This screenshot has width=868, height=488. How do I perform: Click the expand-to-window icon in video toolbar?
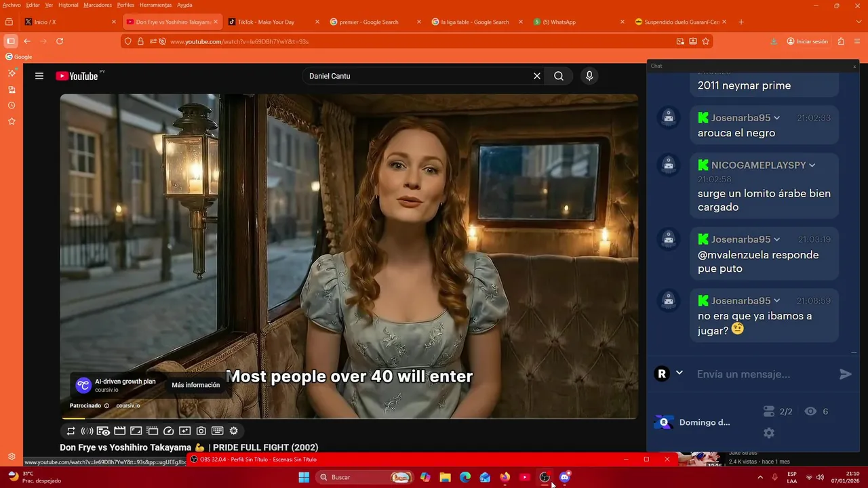[136, 431]
